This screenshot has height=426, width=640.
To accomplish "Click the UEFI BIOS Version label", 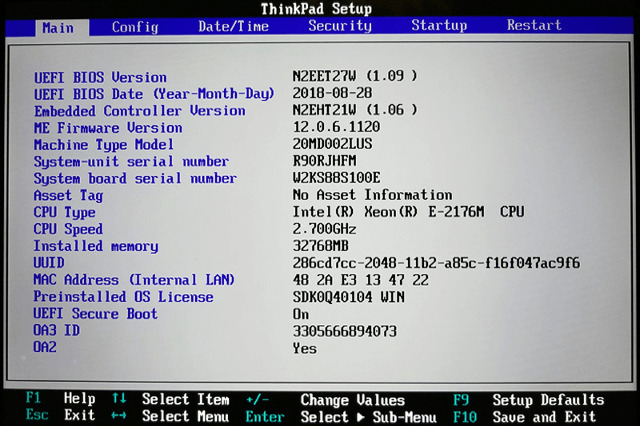I will click(100, 77).
